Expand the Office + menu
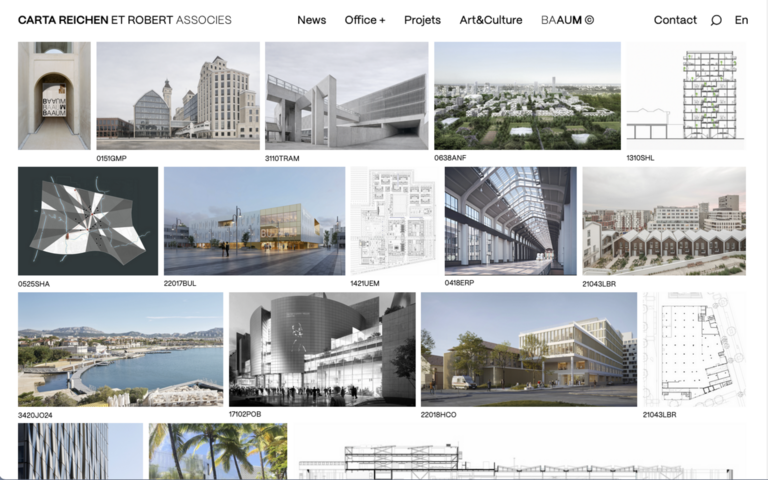Screen dimensions: 768x480 (x=364, y=20)
